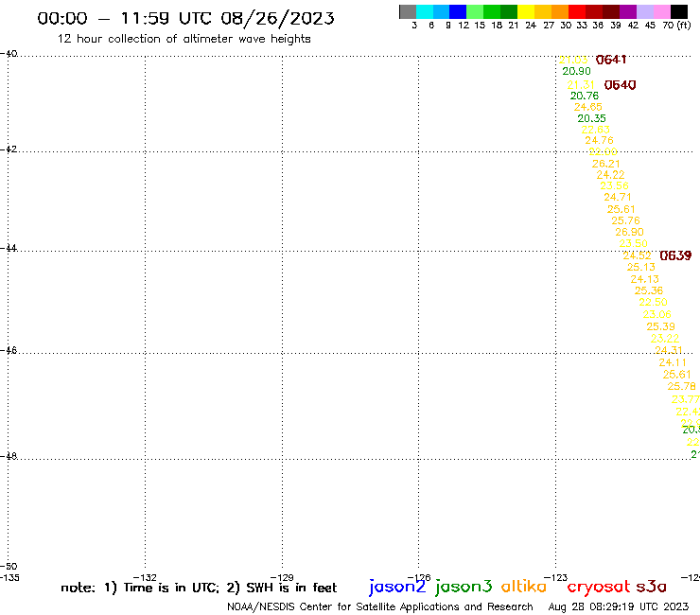Select the jason3 satellite label
Screen dimensions: 700x615
tap(464, 587)
